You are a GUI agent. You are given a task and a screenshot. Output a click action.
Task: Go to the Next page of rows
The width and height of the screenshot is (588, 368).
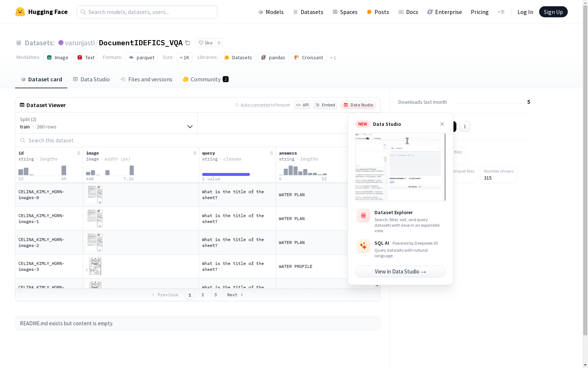tap(235, 295)
